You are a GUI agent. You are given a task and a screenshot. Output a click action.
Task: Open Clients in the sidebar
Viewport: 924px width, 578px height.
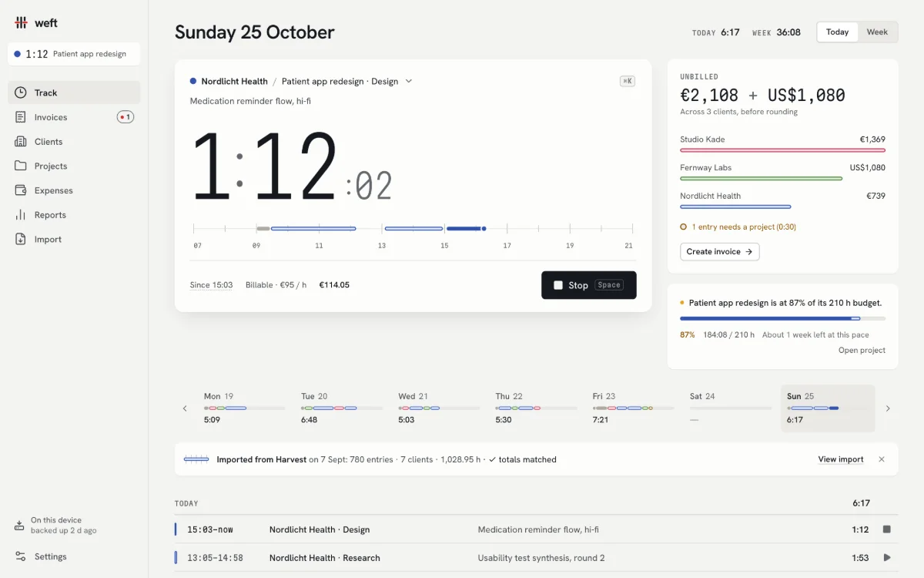[x=74, y=142]
